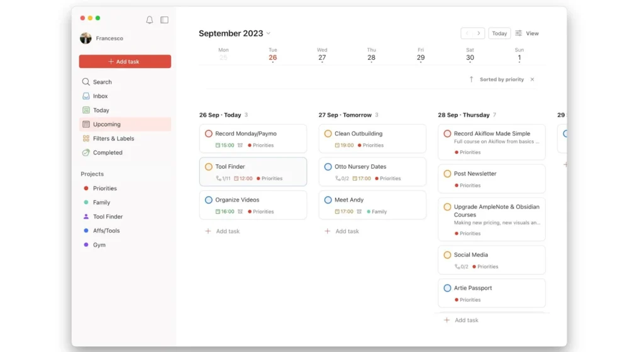Add task under 26 Sep Today column
Image resolution: width=644 pixels, height=352 pixels.
[222, 231]
